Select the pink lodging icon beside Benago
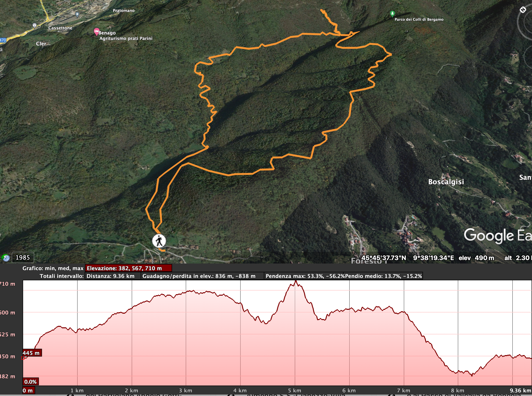 tap(96, 32)
